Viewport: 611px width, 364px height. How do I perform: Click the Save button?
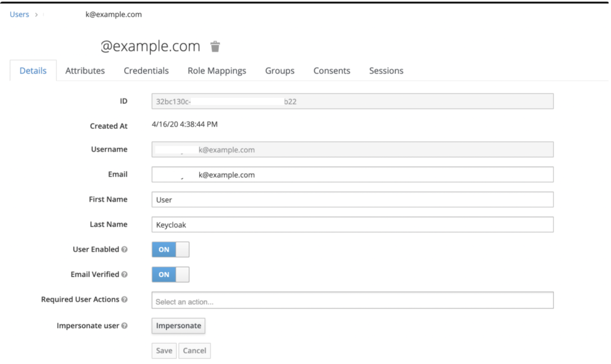[x=164, y=351]
